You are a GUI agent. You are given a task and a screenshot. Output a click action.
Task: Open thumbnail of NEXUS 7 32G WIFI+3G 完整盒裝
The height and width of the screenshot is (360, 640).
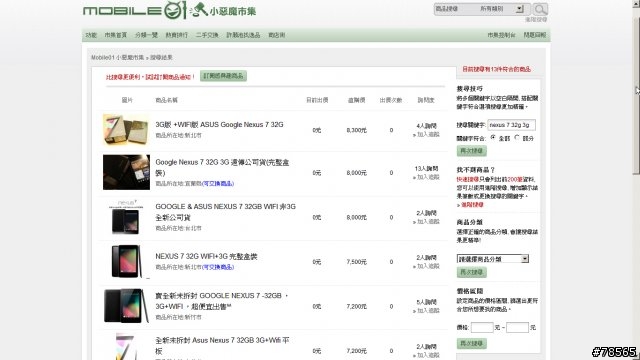pos(127,261)
